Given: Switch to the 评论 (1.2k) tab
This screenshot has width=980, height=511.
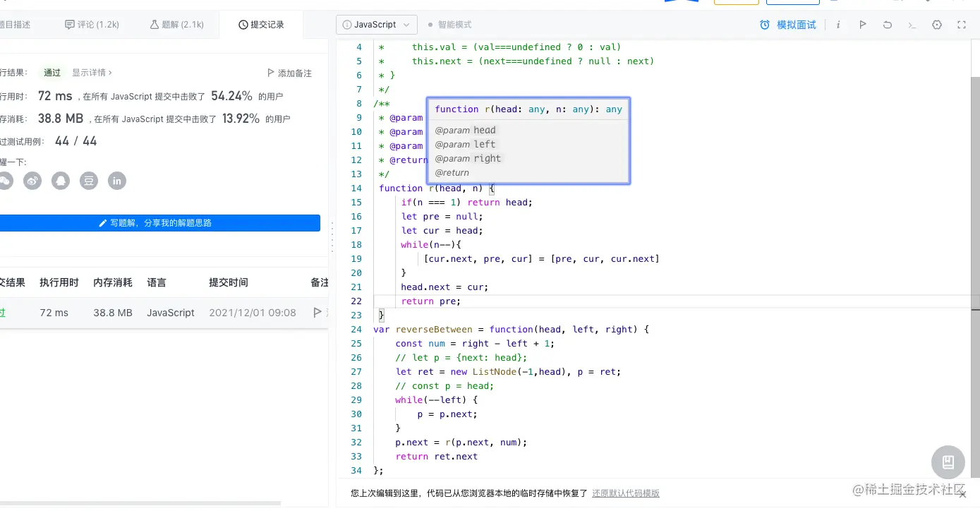Looking at the screenshot, I should (92, 25).
